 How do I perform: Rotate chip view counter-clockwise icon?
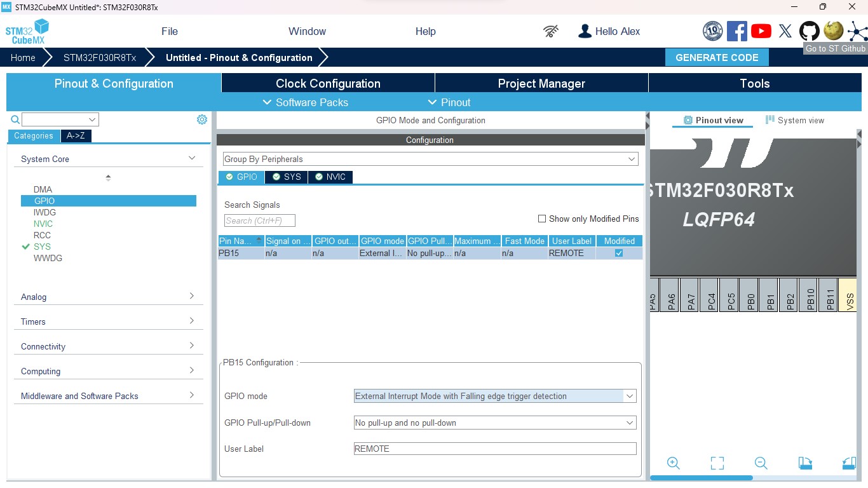(x=848, y=463)
